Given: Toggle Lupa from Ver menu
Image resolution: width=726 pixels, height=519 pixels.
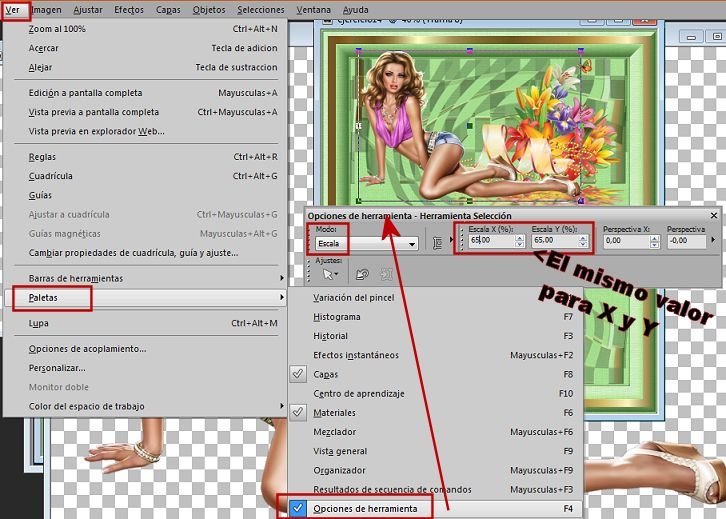Looking at the screenshot, I should pyautogui.click(x=144, y=323).
